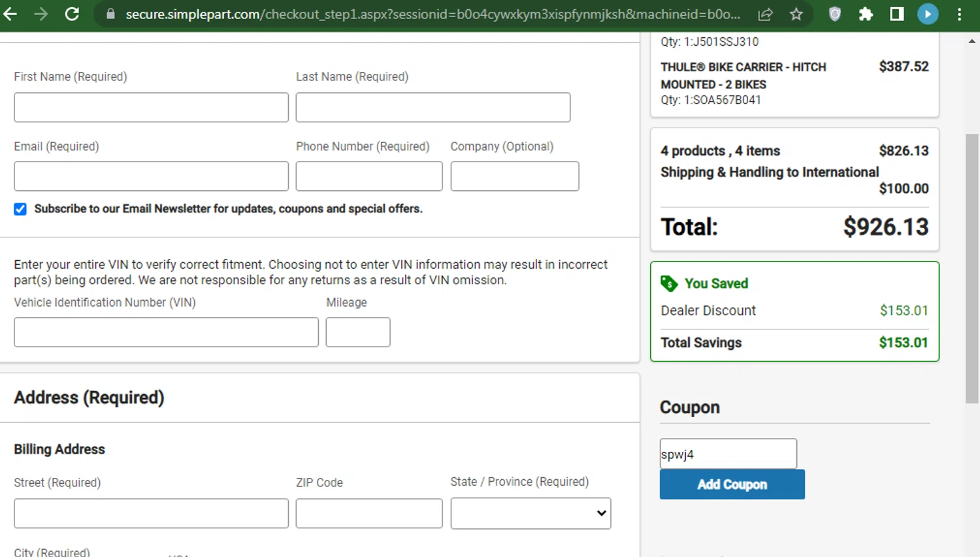Focus the Last Name field
The width and height of the screenshot is (980, 557).
pyautogui.click(x=433, y=107)
